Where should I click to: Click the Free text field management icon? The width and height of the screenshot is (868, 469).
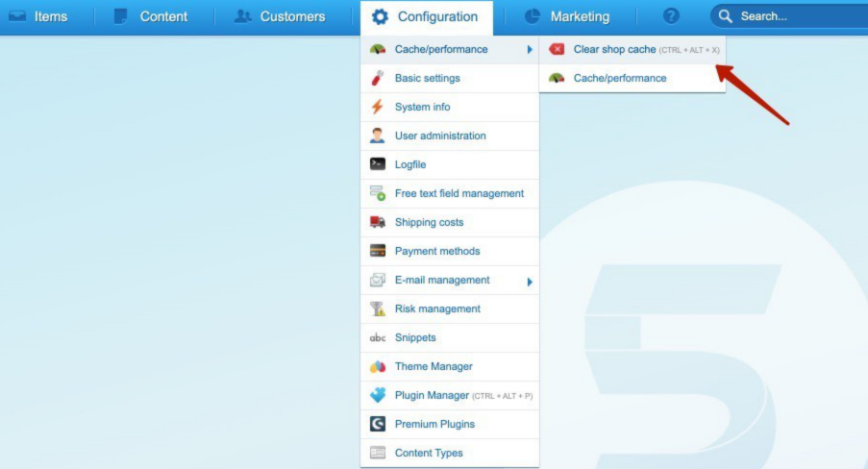pyautogui.click(x=378, y=193)
